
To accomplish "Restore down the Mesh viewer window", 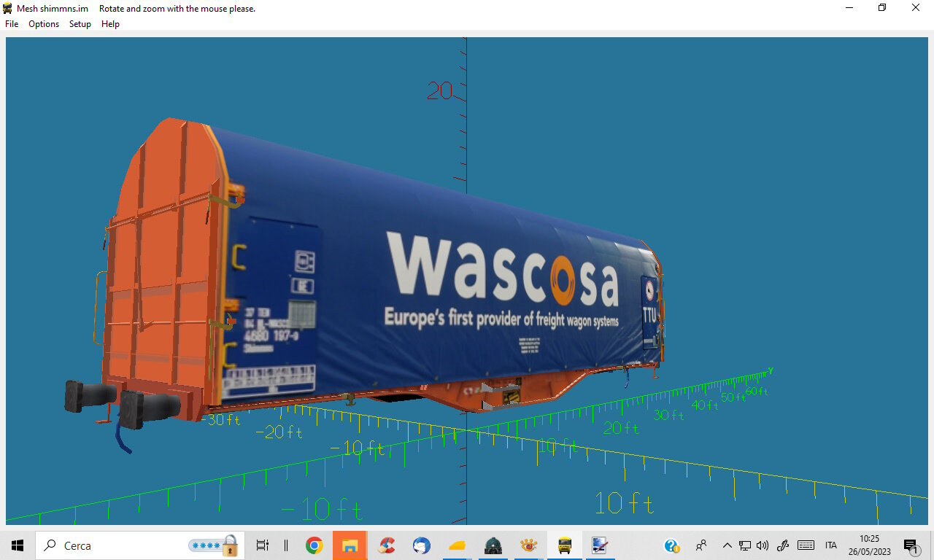I will pyautogui.click(x=882, y=9).
